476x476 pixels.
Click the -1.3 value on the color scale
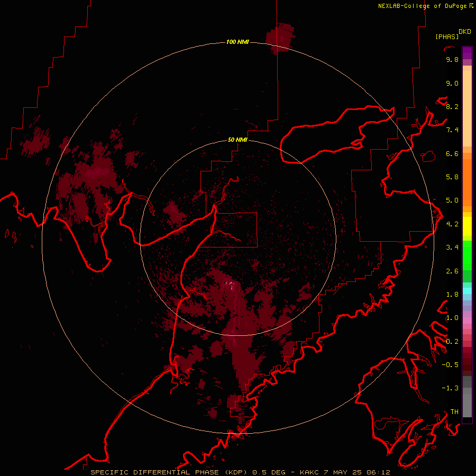[450, 388]
